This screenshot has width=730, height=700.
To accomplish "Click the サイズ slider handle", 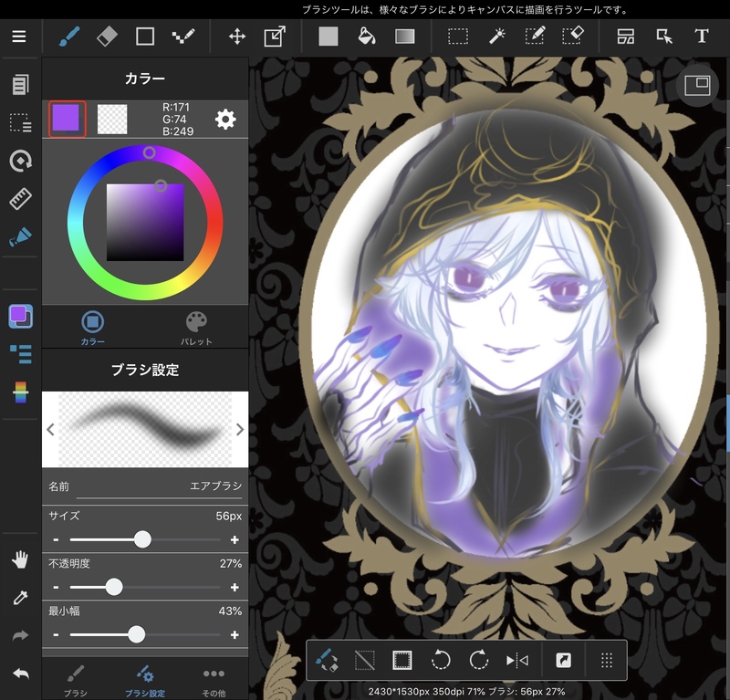I will [142, 539].
